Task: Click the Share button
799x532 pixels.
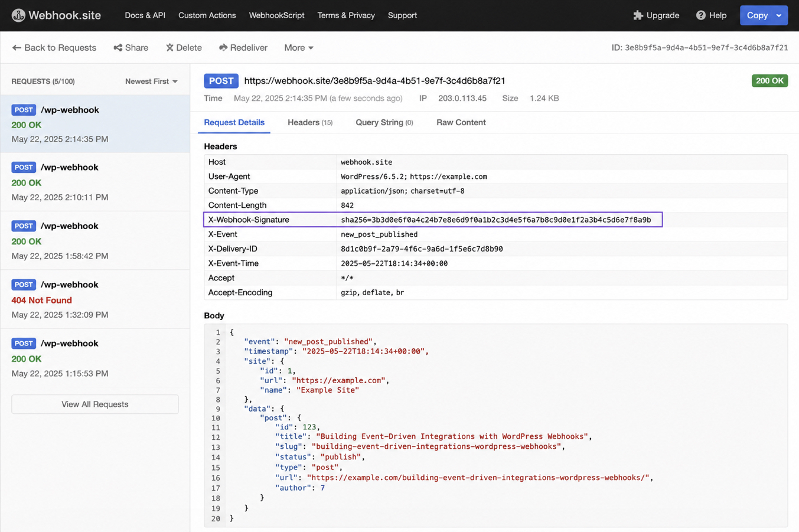Action: (x=131, y=48)
